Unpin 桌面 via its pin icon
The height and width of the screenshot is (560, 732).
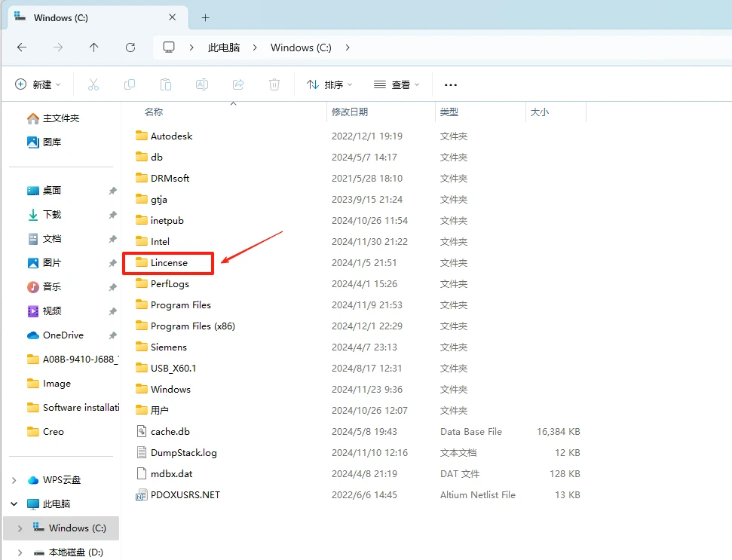[x=112, y=191]
